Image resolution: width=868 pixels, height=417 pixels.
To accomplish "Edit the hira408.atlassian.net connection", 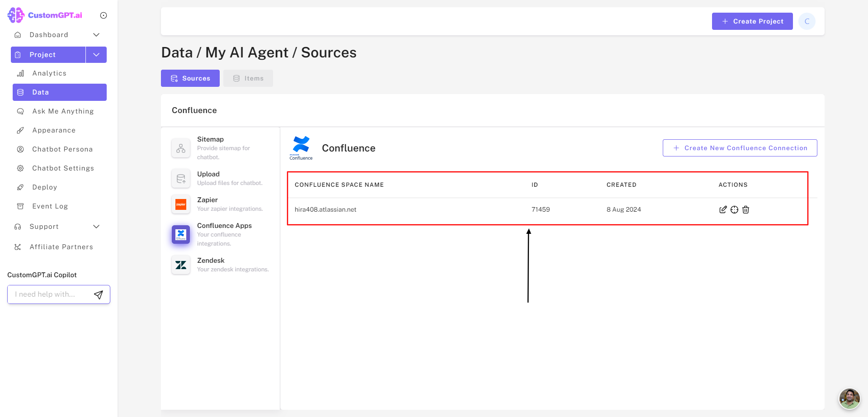I will coord(723,209).
